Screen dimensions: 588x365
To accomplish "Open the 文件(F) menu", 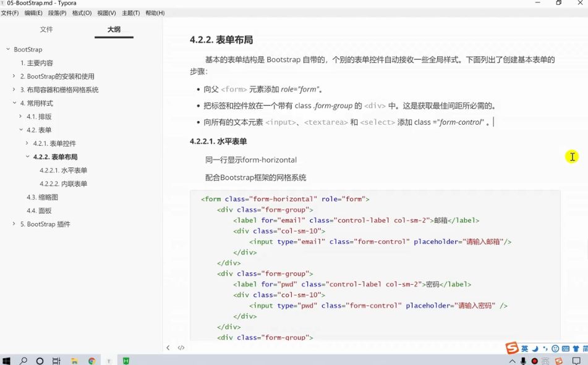I will tap(9, 13).
